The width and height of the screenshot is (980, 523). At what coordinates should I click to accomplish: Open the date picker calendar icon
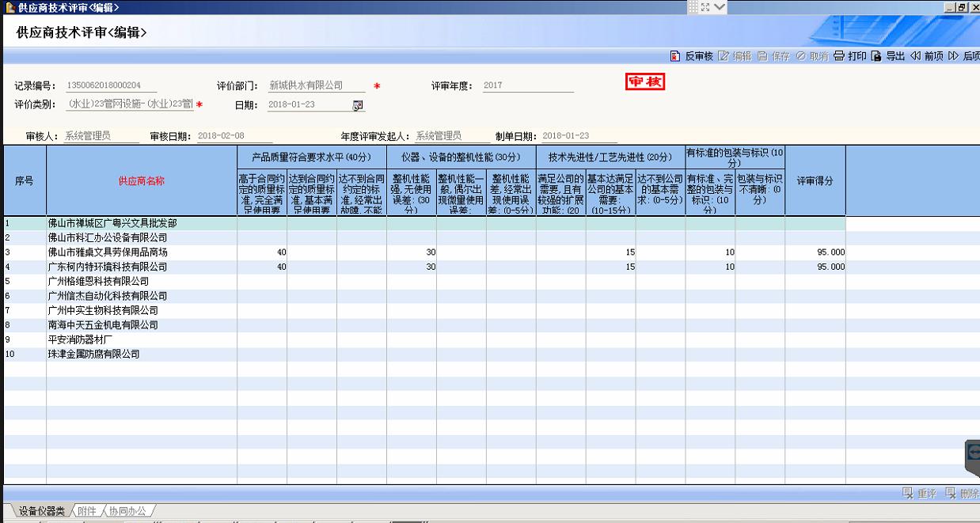[358, 105]
